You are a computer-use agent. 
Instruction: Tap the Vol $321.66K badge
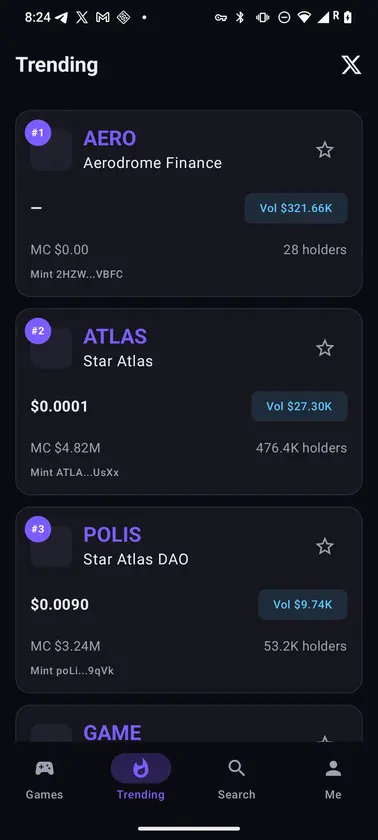[x=296, y=208]
